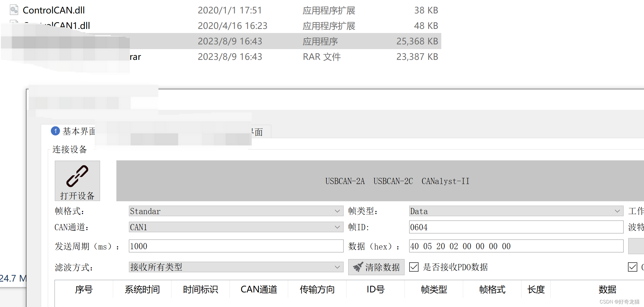This screenshot has height=307, width=644.
Task: Click the 长度 column header
Action: [x=536, y=289]
